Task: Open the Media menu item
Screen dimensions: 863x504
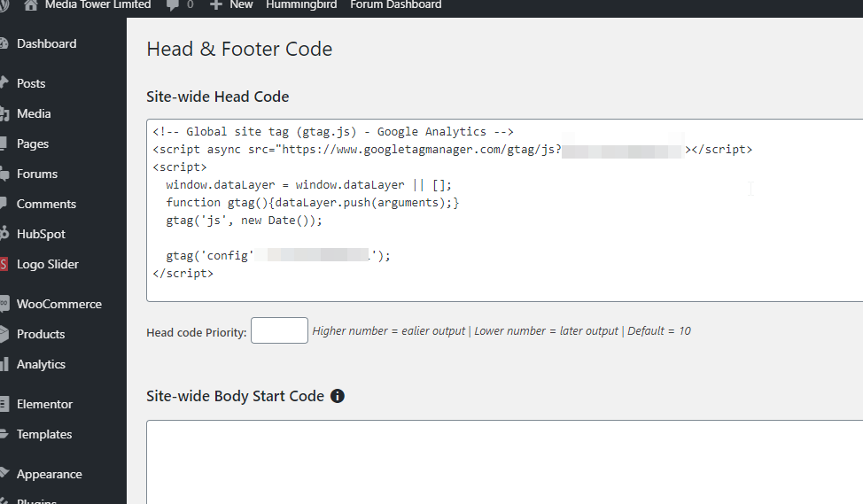Action: click(34, 113)
